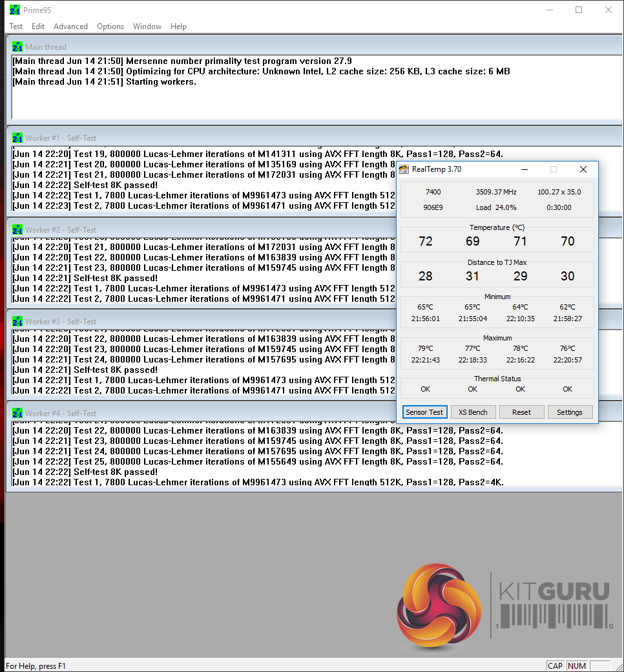The width and height of the screenshot is (624, 672).
Task: Click the Optimizing for CPU architecture line
Action: click(x=262, y=71)
